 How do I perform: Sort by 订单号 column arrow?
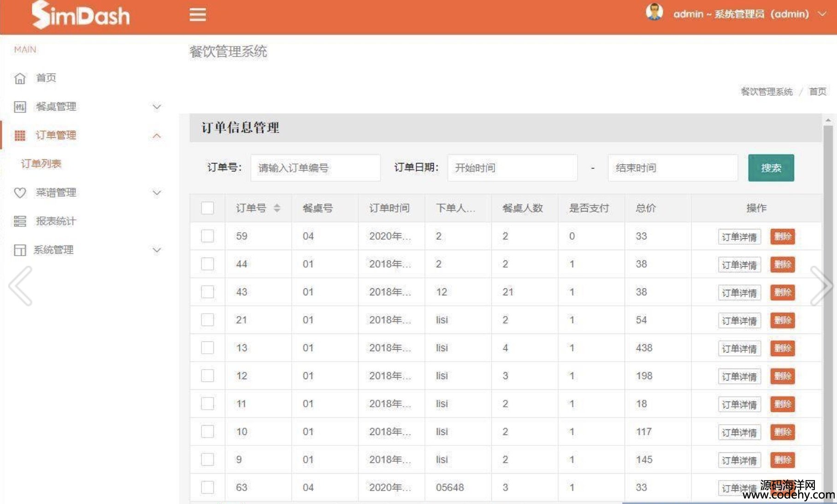pos(277,208)
